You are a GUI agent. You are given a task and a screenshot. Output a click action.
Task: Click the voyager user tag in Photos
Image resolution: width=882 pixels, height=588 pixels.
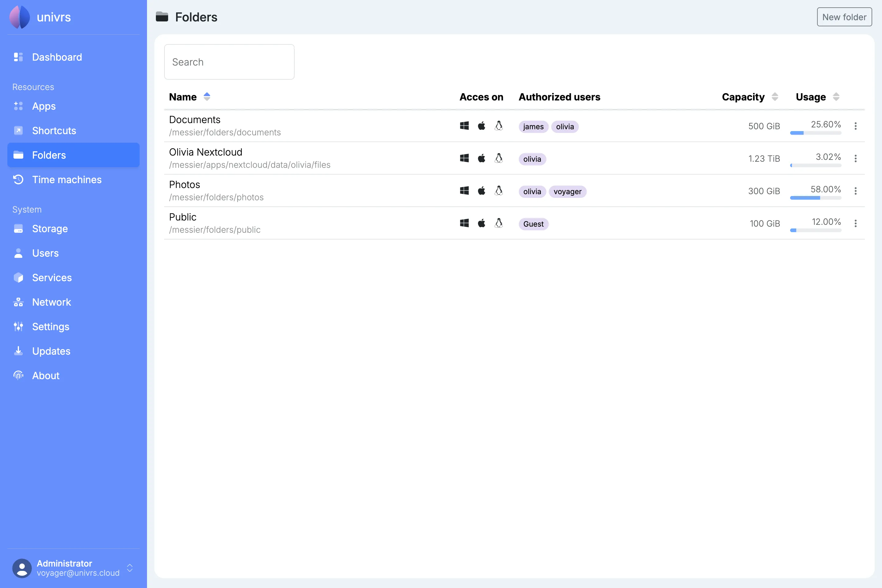567,192
